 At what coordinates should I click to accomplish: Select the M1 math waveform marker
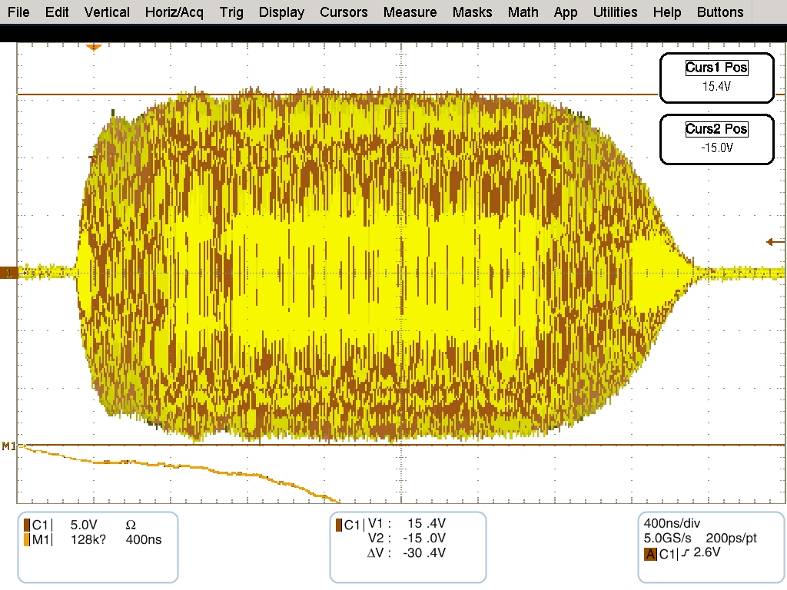coord(9,444)
